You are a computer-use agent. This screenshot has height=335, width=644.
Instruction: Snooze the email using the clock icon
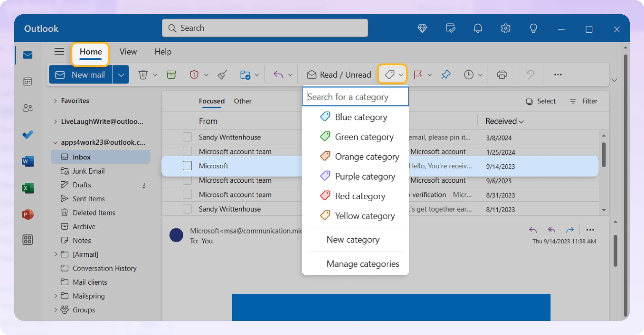tap(469, 75)
